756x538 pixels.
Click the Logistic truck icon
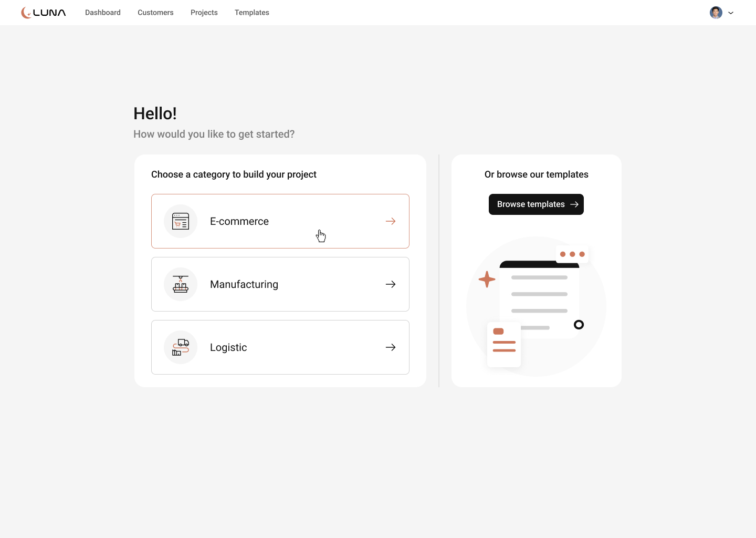181,347
